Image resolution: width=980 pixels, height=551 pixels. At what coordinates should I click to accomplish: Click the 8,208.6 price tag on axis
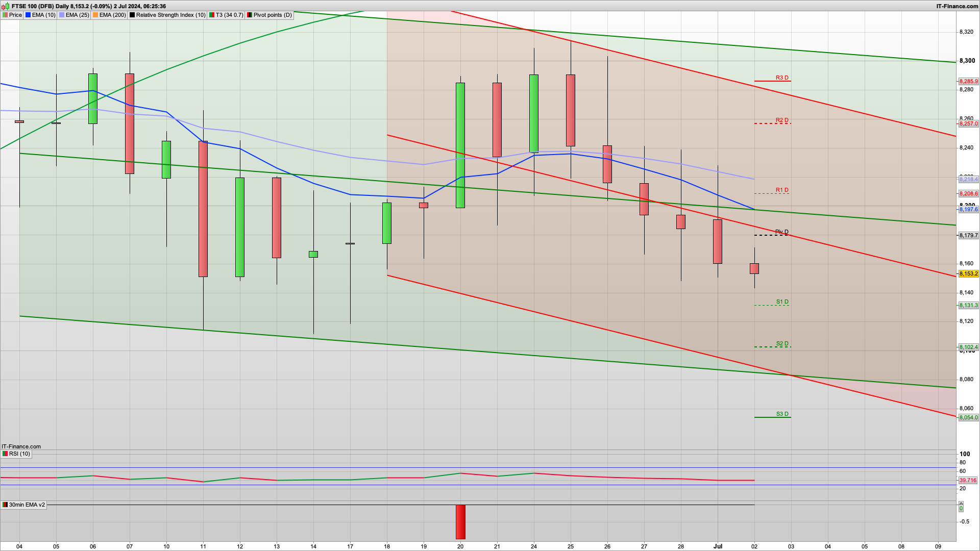point(968,194)
